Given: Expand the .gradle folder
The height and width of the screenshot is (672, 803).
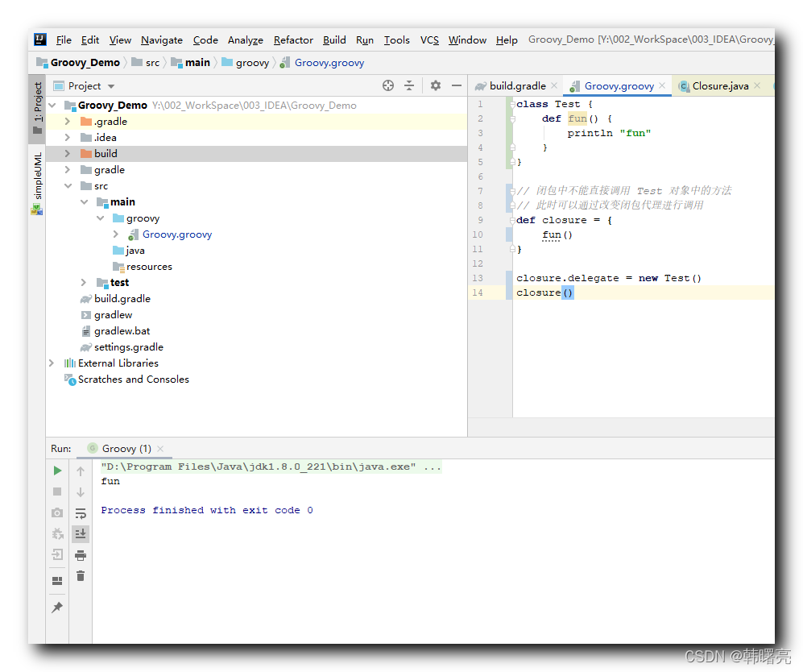Looking at the screenshot, I should click(x=67, y=122).
